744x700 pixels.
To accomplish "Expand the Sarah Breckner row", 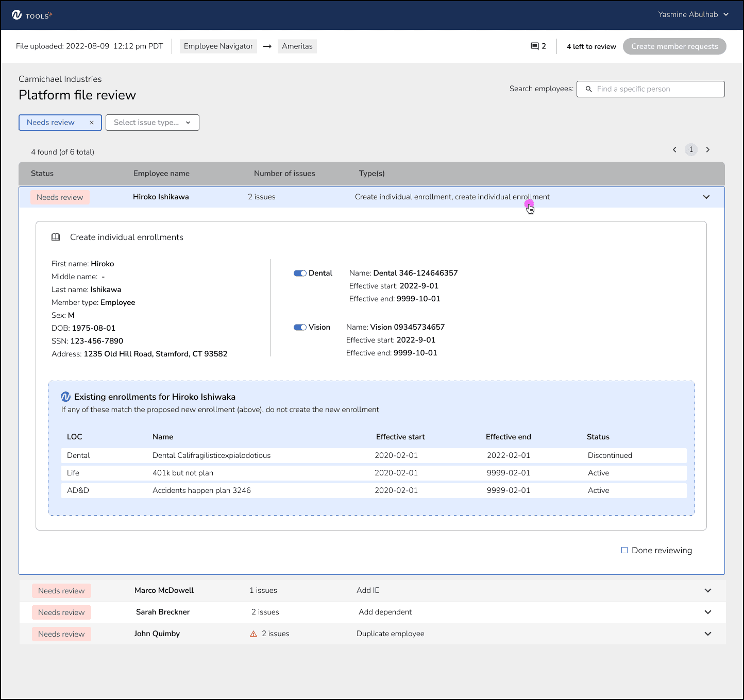I will pos(708,612).
